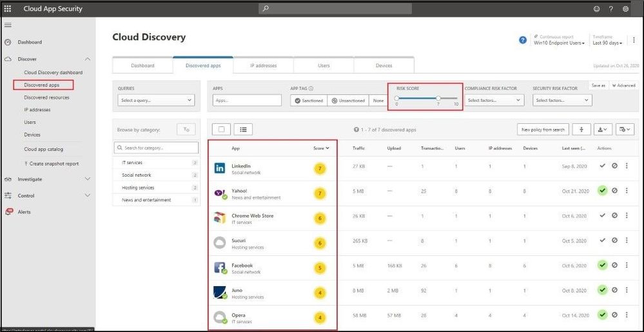Open the Advanced filters link
The height and width of the screenshot is (332, 644).
pos(623,86)
